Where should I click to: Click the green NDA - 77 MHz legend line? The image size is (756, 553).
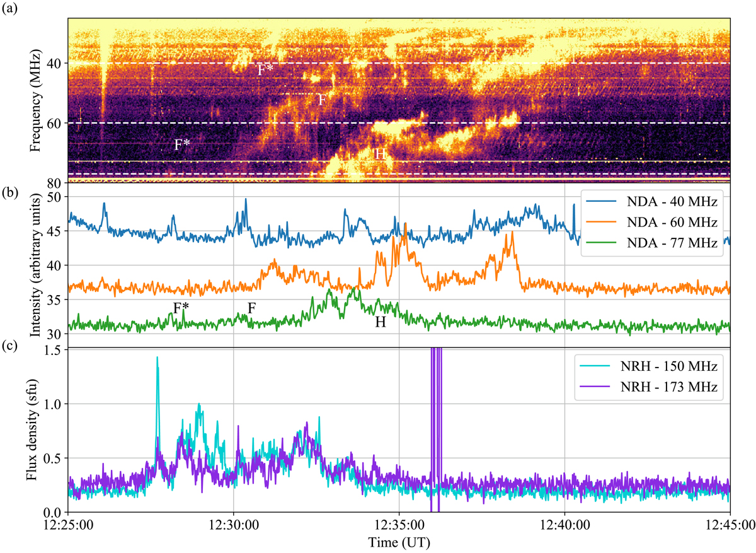click(599, 242)
